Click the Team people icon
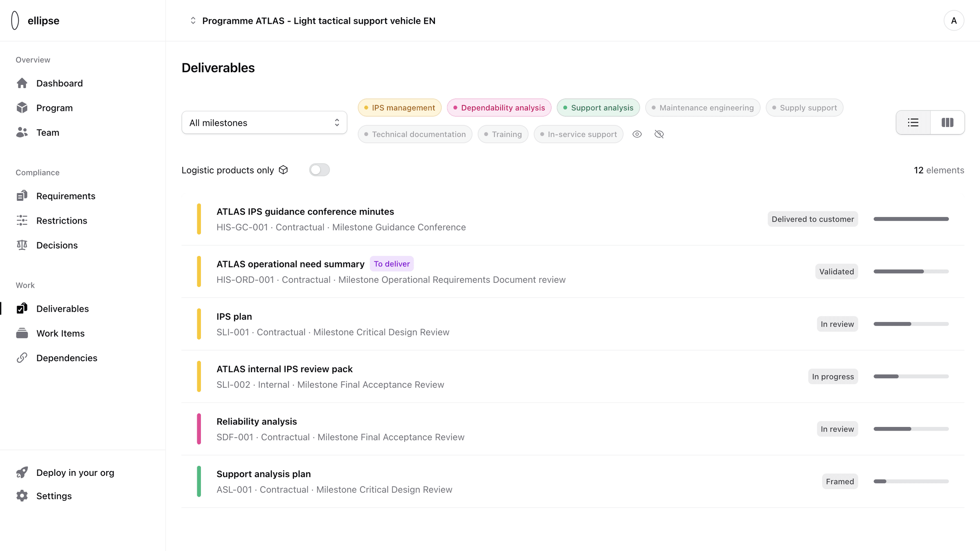 pyautogui.click(x=22, y=132)
